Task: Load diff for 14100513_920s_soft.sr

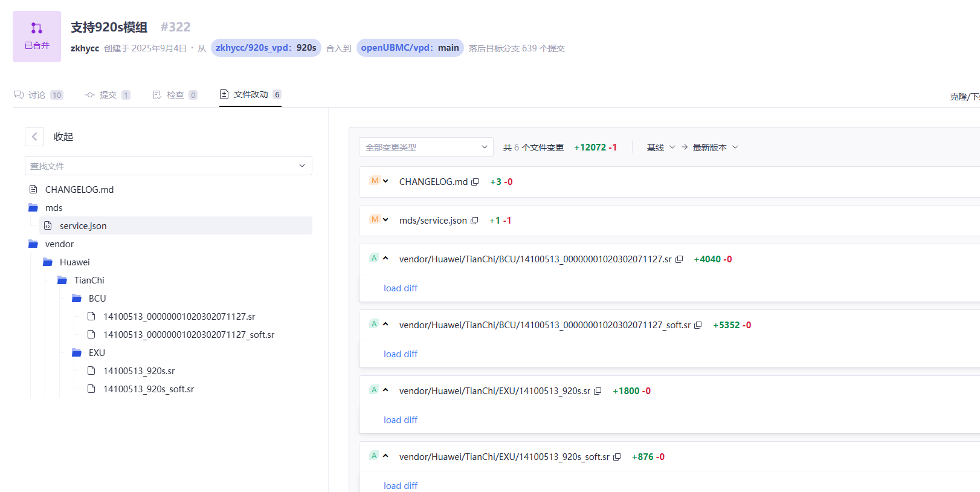Action: tap(401, 486)
